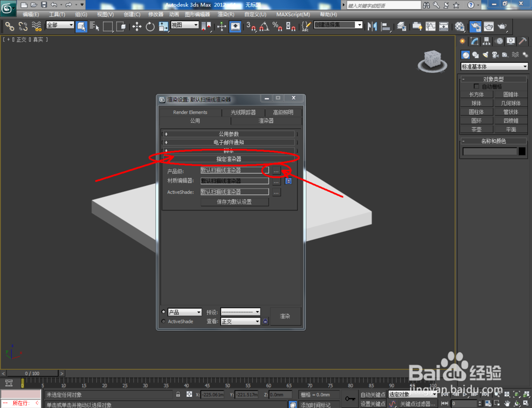Open the 预设 preset dropdown
Viewport: 532px width, 408px height.
[240, 312]
